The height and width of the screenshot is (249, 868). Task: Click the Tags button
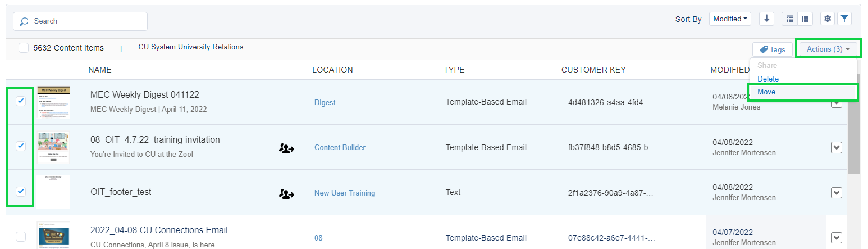click(773, 49)
